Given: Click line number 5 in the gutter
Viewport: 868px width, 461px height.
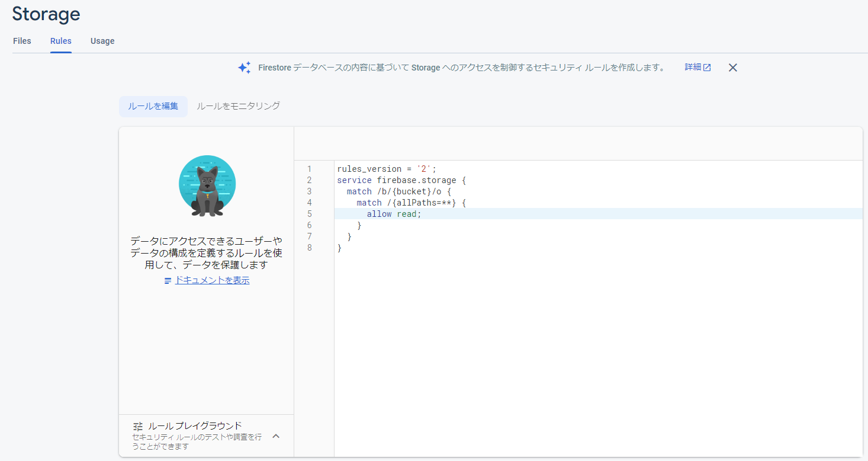Looking at the screenshot, I should click(x=309, y=214).
